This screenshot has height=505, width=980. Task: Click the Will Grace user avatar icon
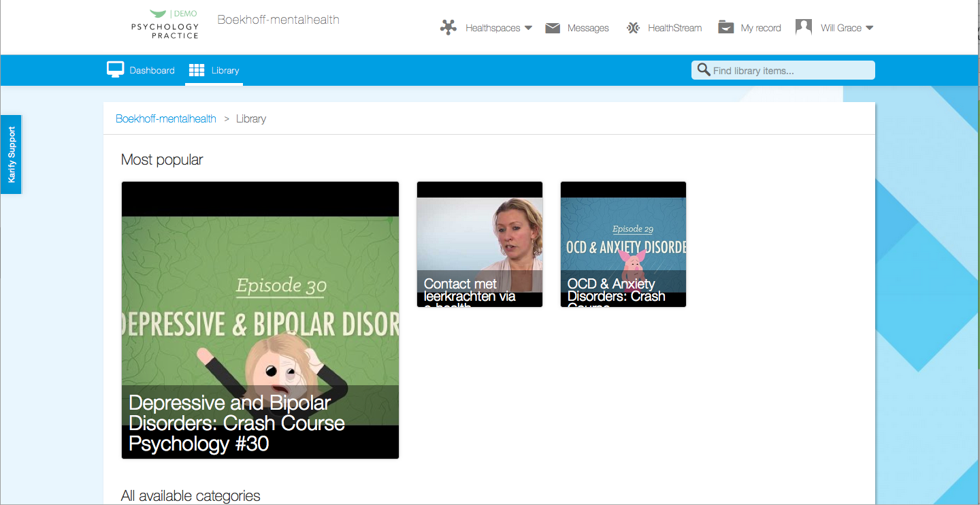point(804,27)
